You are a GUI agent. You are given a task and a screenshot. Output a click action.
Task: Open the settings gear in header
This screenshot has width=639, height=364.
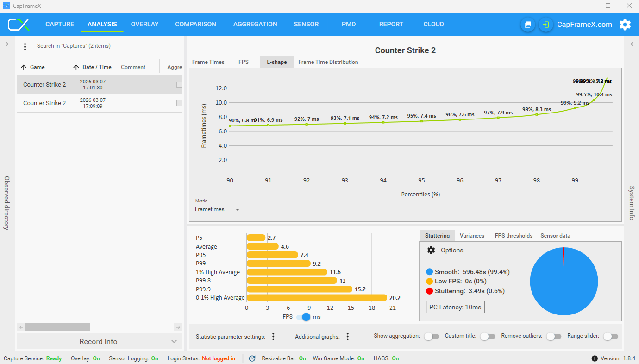625,25
